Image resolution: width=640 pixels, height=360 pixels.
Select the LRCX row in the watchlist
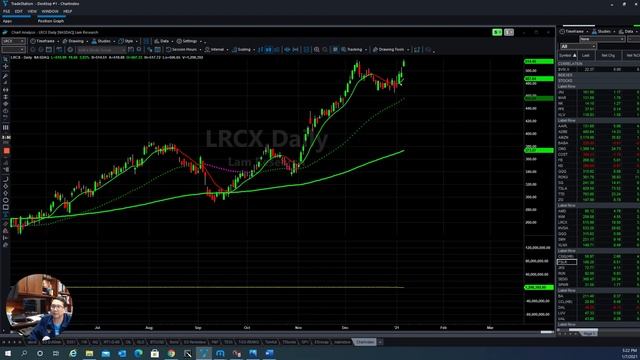(x=598, y=222)
